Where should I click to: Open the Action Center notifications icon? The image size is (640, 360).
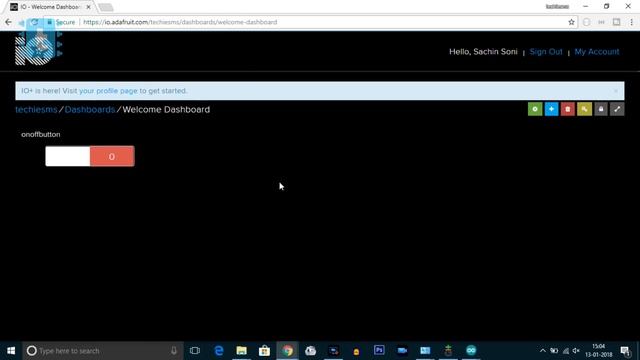pos(625,351)
